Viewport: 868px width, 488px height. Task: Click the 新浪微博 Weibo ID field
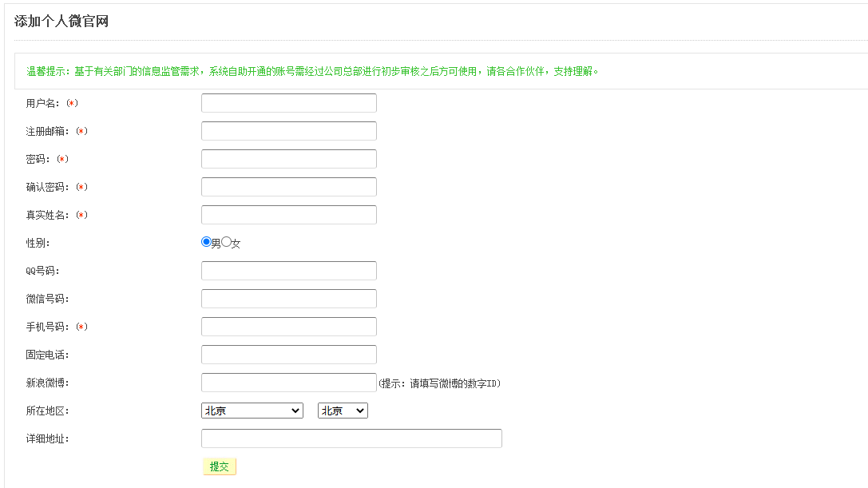point(288,383)
